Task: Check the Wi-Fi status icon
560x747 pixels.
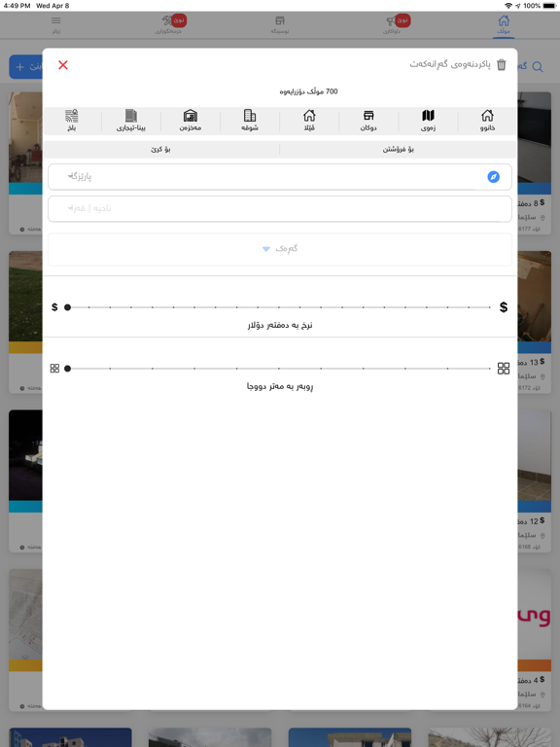Action: 508,6
